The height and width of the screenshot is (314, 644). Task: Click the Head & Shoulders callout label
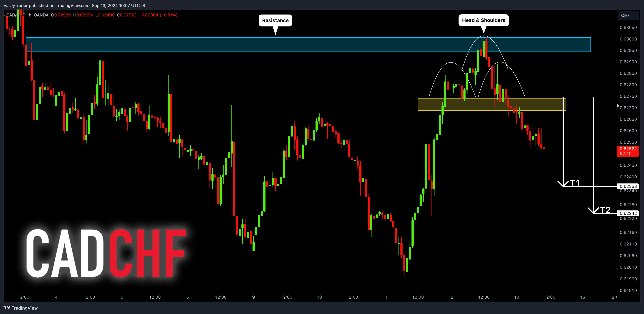click(x=483, y=20)
